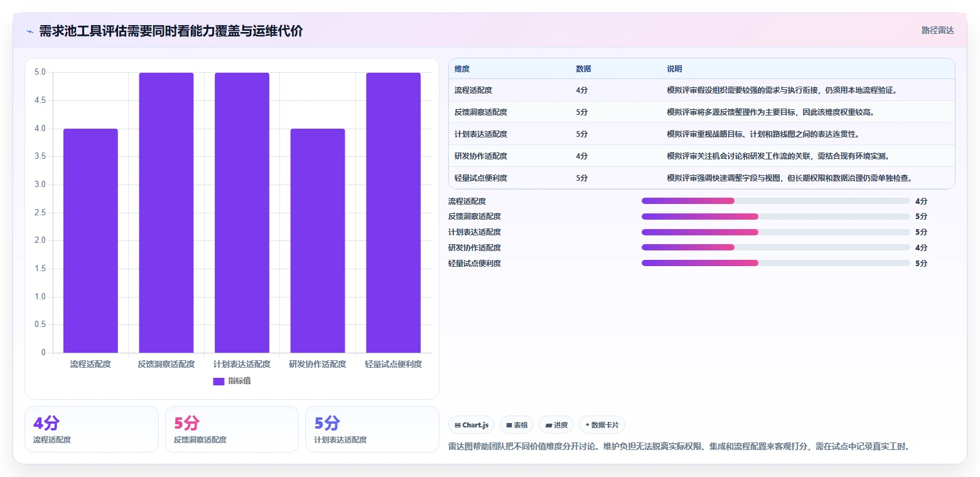Click the description starting 模拟评审将多源反馈
The height and width of the screenshot is (477, 980).
(x=770, y=112)
